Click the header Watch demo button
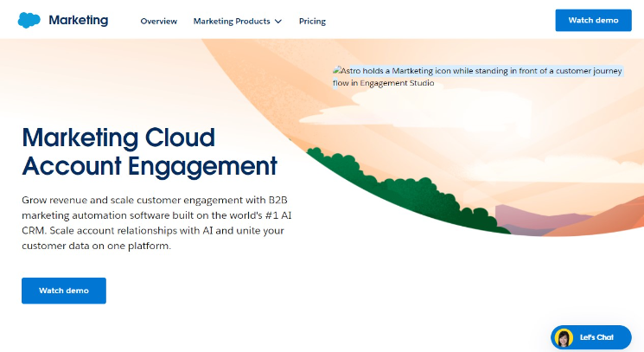 click(593, 20)
